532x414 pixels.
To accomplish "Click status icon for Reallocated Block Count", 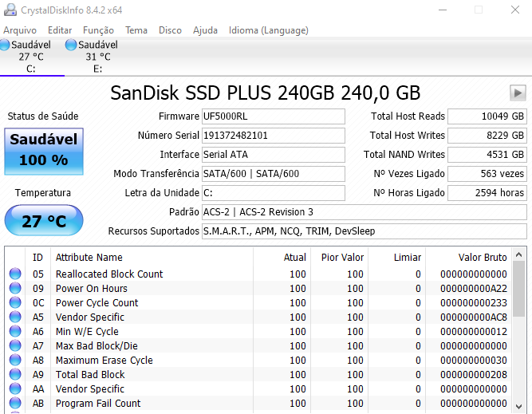I will [x=15, y=274].
